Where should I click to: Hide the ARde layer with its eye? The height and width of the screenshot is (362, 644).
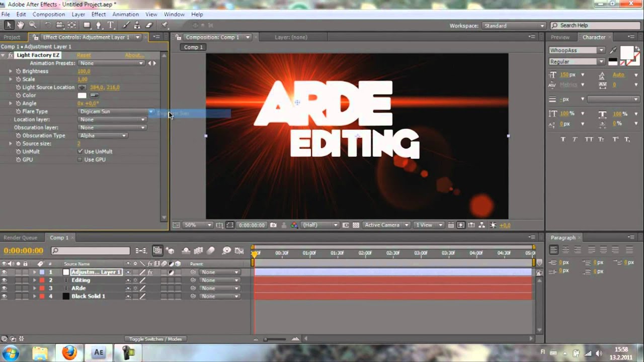tap(5, 288)
